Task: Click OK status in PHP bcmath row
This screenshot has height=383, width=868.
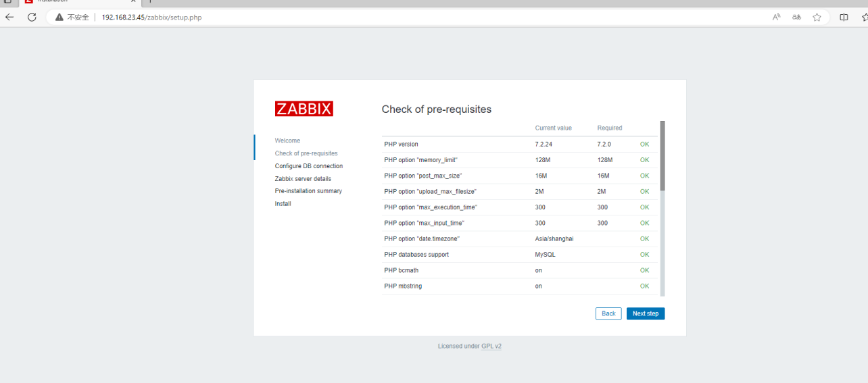Action: click(x=644, y=270)
